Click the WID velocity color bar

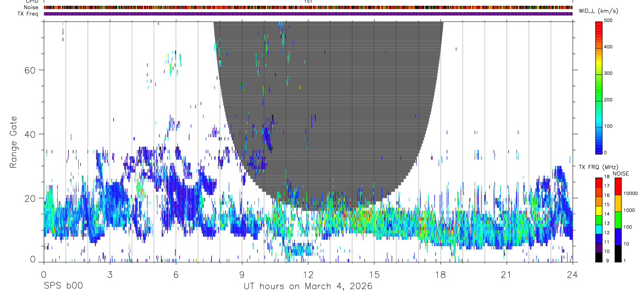pos(599,87)
